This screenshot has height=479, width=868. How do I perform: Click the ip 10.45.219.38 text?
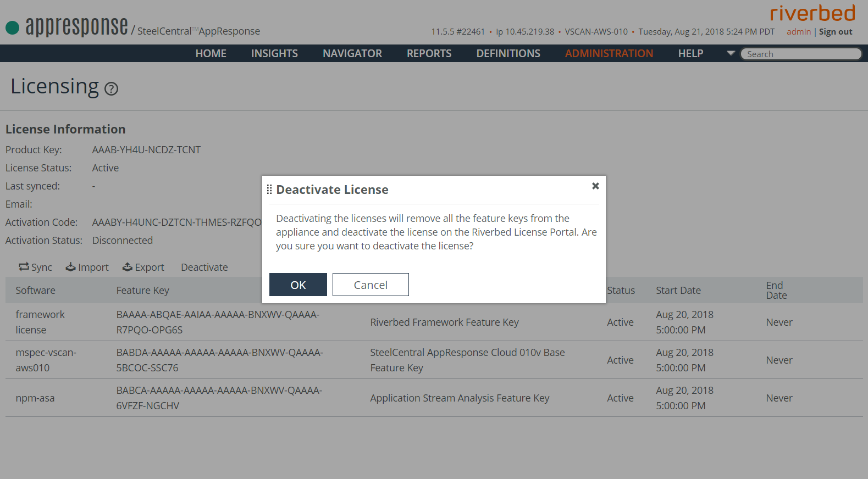525,32
